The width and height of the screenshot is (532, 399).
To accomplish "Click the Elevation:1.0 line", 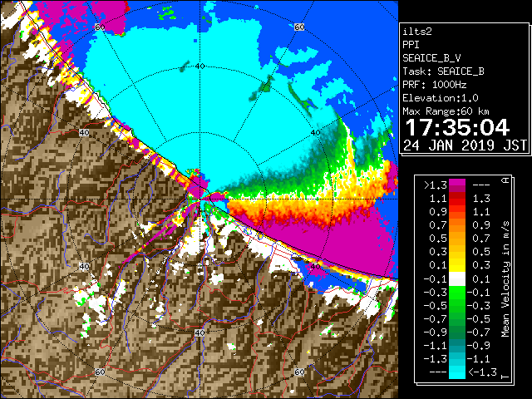I will [441, 98].
